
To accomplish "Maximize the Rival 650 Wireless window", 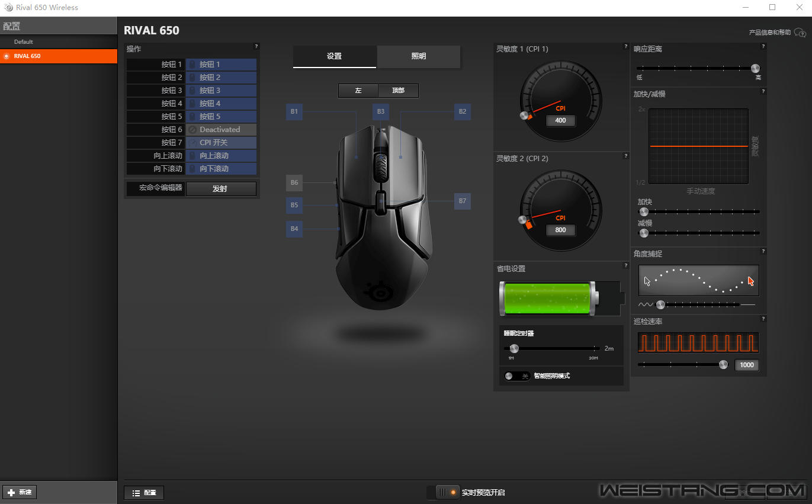I will (772, 7).
